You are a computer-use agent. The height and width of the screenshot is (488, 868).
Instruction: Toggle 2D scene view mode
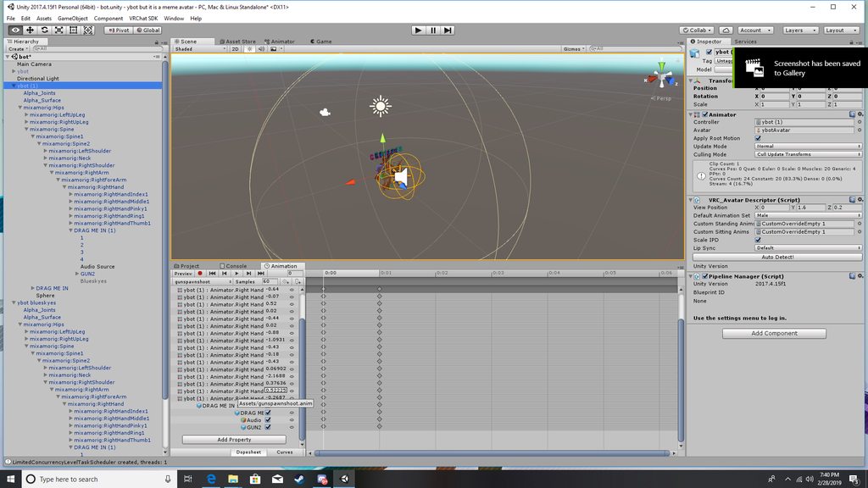236,48
